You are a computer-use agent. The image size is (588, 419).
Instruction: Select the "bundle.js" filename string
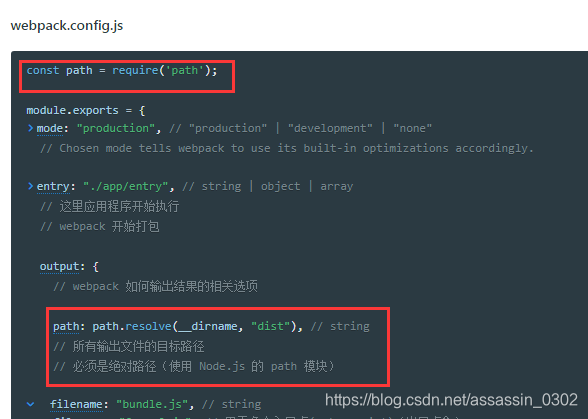coord(152,404)
